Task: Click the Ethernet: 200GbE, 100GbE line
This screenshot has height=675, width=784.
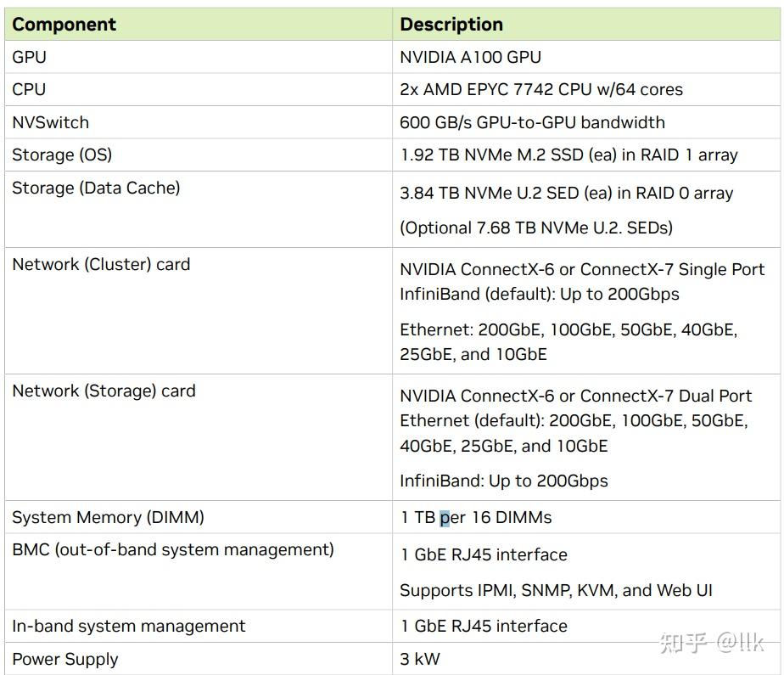Action: 568,329
